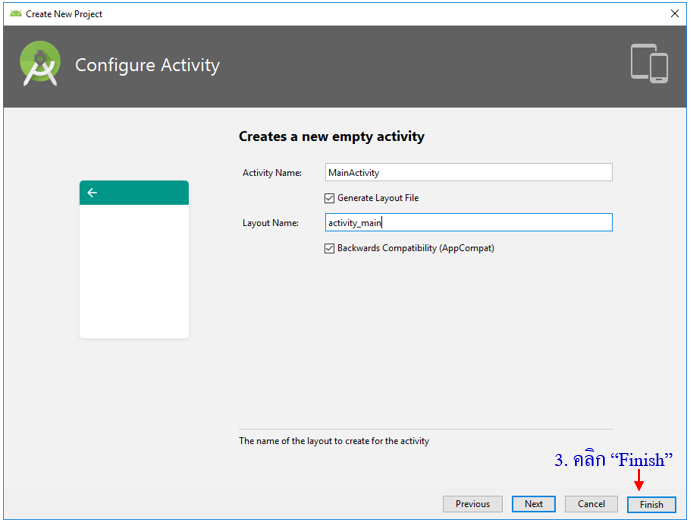Uncheck the Generate Layout File checkbox

click(330, 198)
